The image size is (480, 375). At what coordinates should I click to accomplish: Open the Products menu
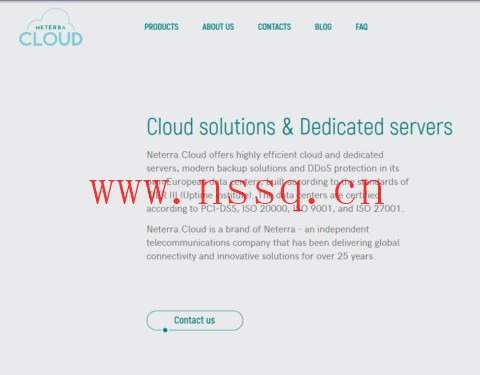(x=161, y=27)
